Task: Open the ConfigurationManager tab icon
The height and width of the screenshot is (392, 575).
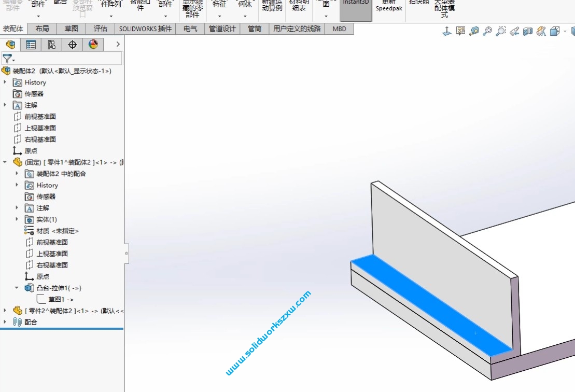Action: (52, 45)
